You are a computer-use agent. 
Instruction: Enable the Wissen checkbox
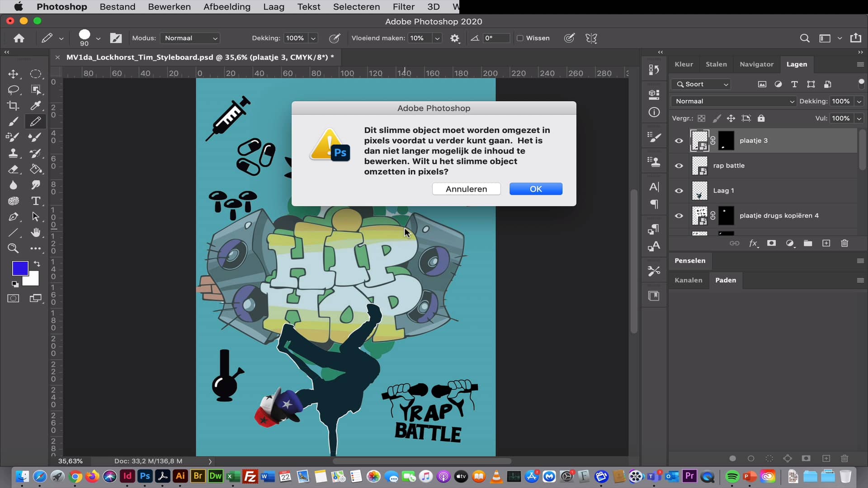(520, 38)
